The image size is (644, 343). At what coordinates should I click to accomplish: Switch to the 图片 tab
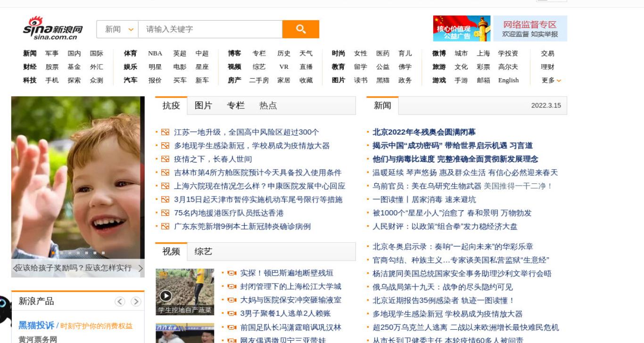point(203,106)
